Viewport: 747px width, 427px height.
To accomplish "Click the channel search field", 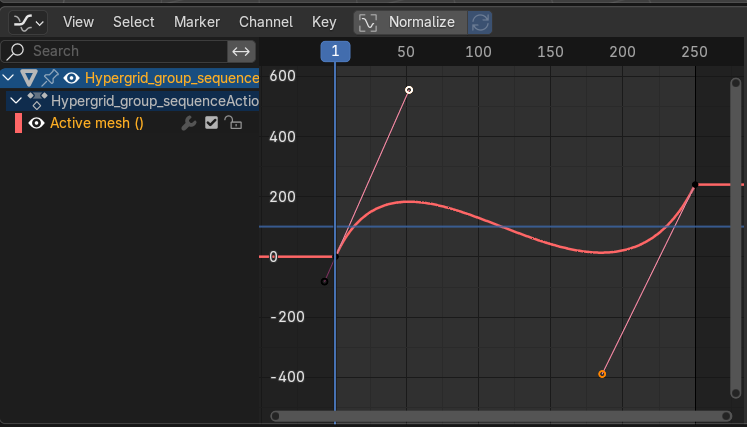I will 115,51.
